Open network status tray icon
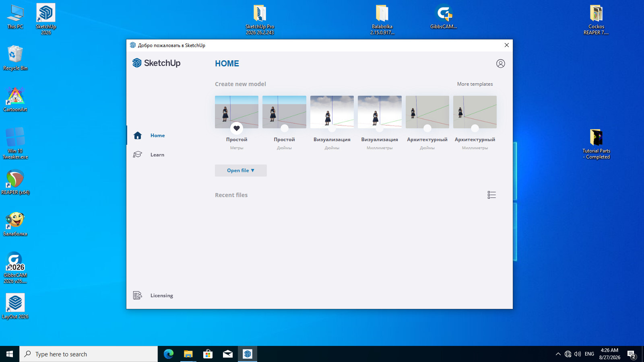The image size is (644, 362). point(568,354)
